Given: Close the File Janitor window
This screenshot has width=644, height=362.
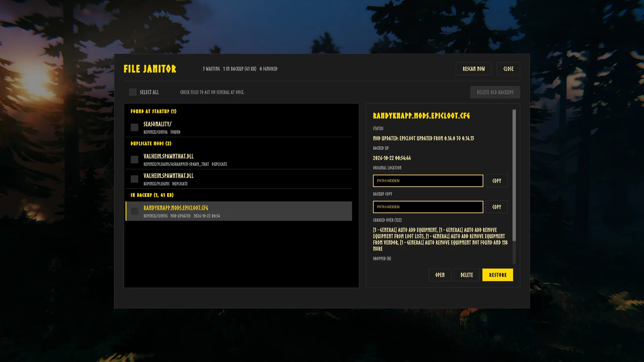Looking at the screenshot, I should (x=508, y=69).
